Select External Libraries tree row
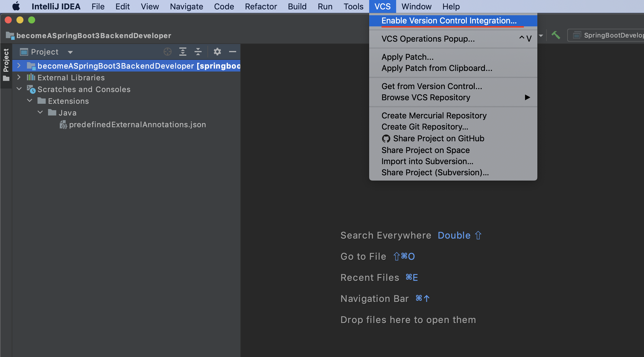 pyautogui.click(x=126, y=77)
